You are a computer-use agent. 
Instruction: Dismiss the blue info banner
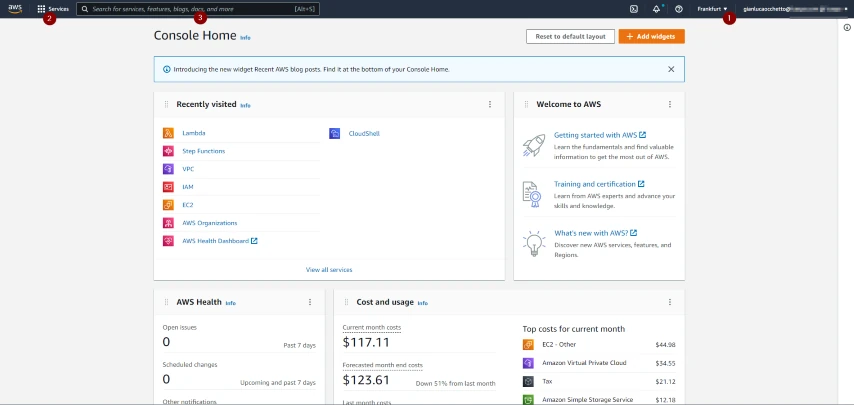(671, 69)
